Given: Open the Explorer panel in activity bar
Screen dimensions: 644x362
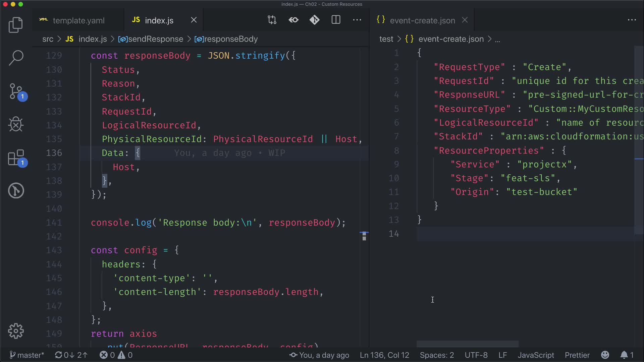Looking at the screenshot, I should click(x=15, y=25).
